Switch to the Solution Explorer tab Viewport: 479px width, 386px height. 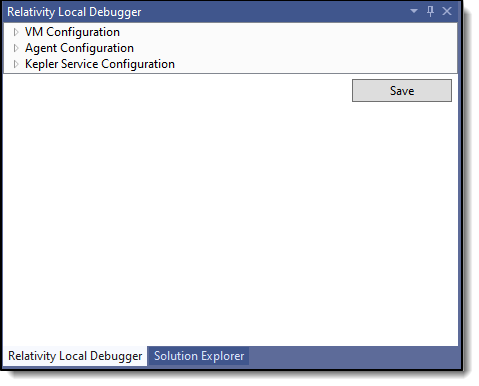click(x=199, y=356)
